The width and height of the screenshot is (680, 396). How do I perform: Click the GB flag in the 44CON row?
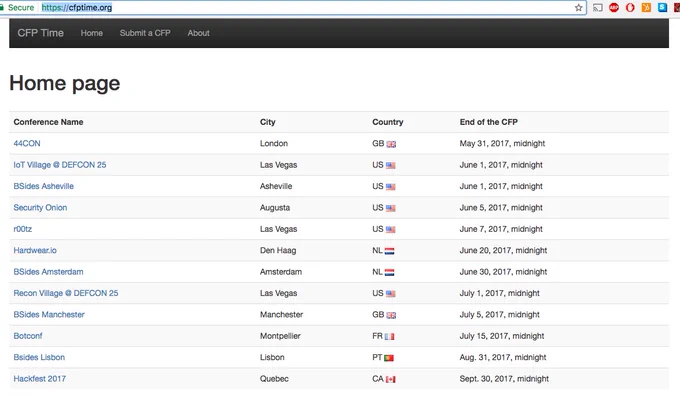[x=391, y=144]
